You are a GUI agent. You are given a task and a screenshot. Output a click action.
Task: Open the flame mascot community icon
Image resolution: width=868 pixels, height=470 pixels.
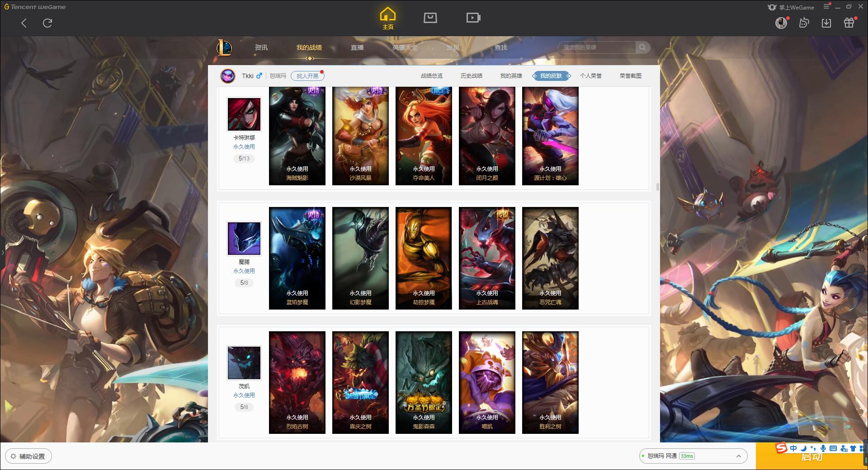click(x=804, y=23)
